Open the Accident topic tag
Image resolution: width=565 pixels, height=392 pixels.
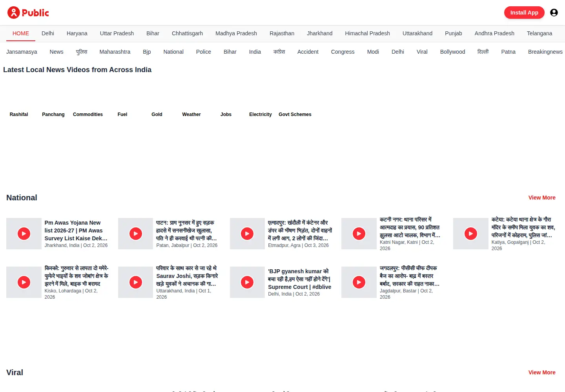[x=308, y=52]
